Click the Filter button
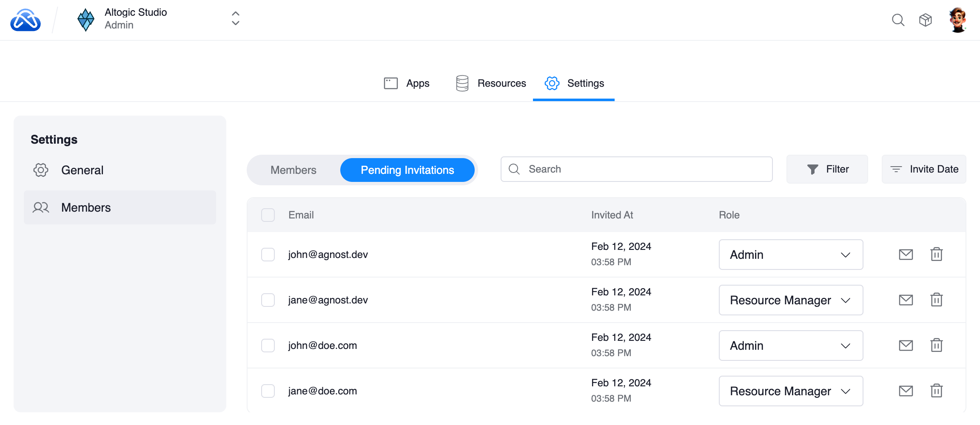980x425 pixels. (827, 169)
